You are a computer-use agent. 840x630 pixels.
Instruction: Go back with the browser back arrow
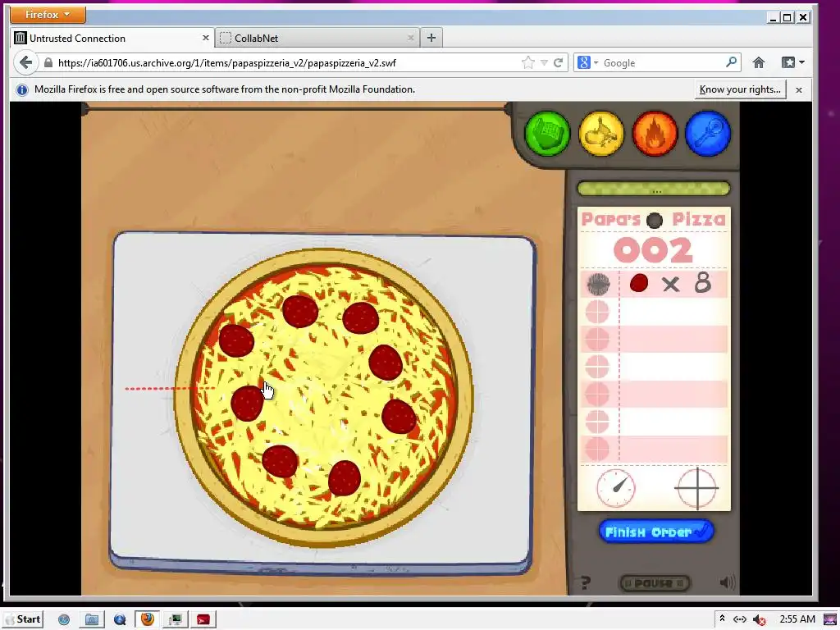(25, 62)
